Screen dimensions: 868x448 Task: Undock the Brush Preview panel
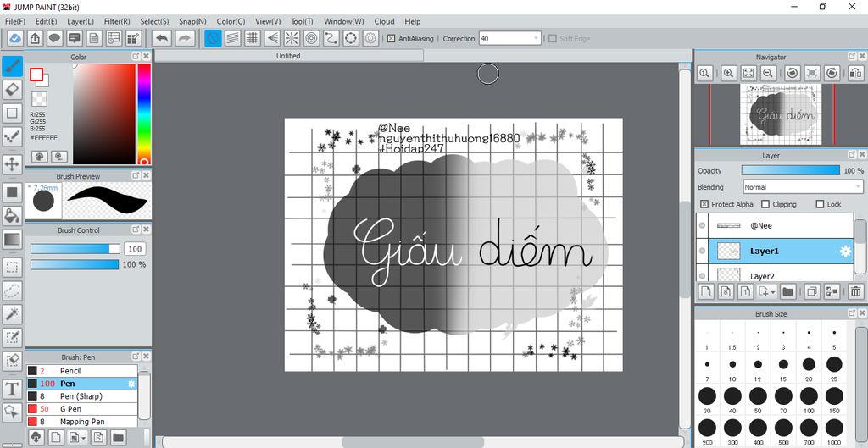pyautogui.click(x=136, y=175)
